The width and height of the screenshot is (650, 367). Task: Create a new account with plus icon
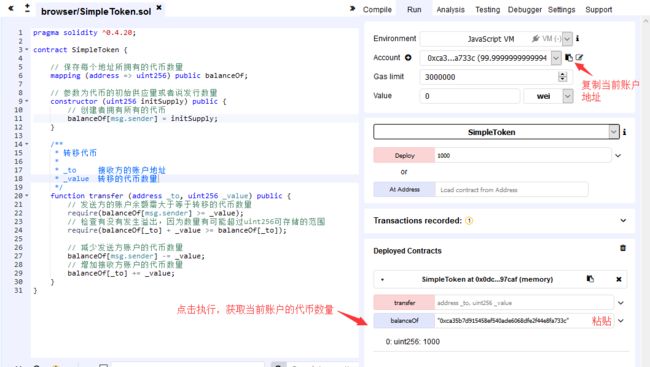point(408,58)
